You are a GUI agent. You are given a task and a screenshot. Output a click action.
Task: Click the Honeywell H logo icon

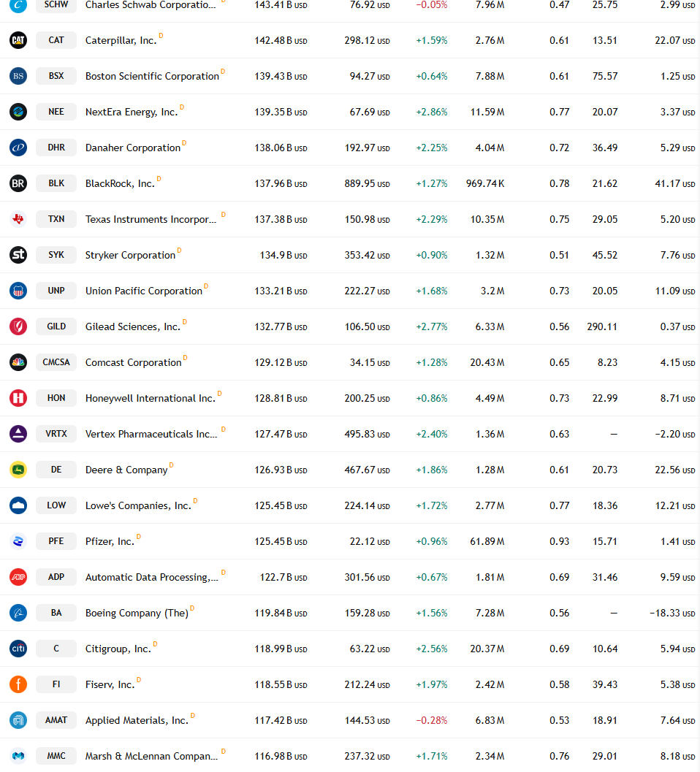point(18,398)
